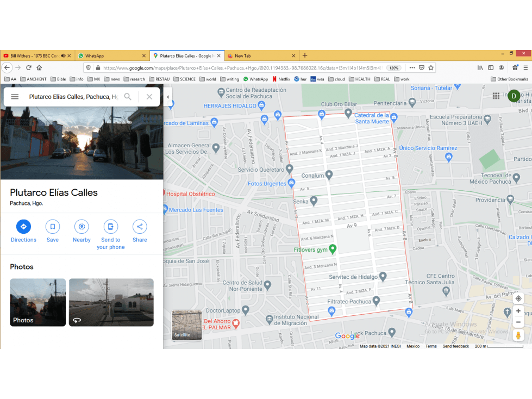This screenshot has width=532, height=399.
Task: Open the hamburger menu in search box
Action: coord(15,97)
